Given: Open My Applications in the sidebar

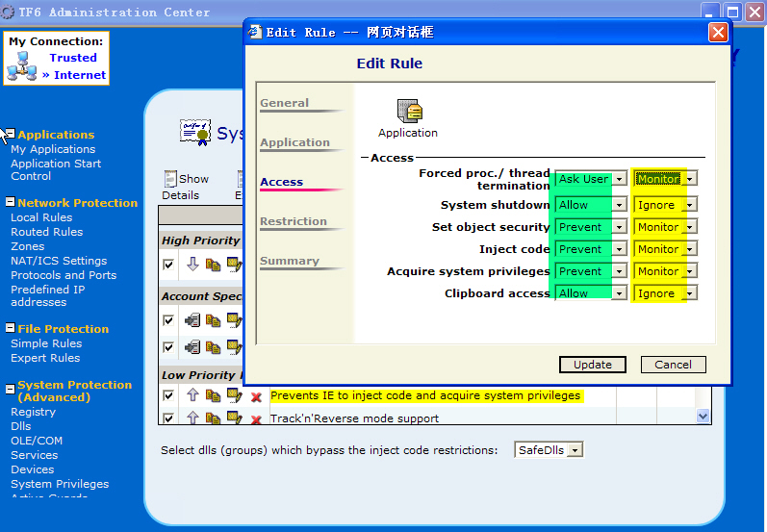Looking at the screenshot, I should tap(53, 149).
